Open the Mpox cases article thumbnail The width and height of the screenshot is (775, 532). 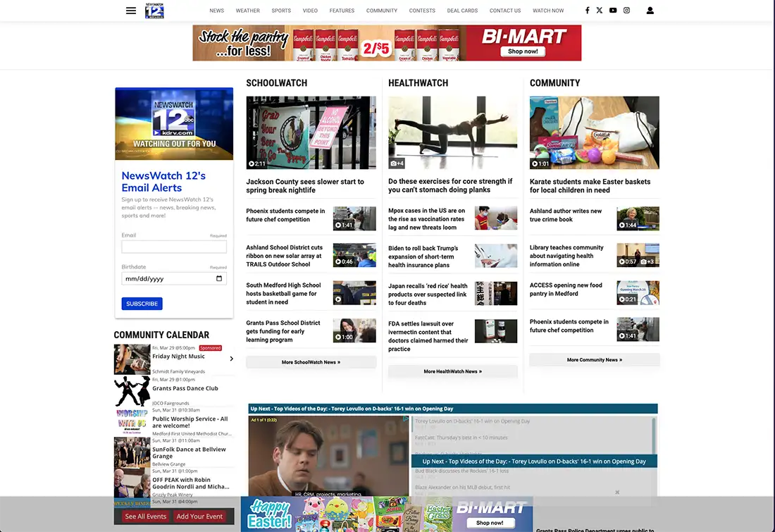496,218
